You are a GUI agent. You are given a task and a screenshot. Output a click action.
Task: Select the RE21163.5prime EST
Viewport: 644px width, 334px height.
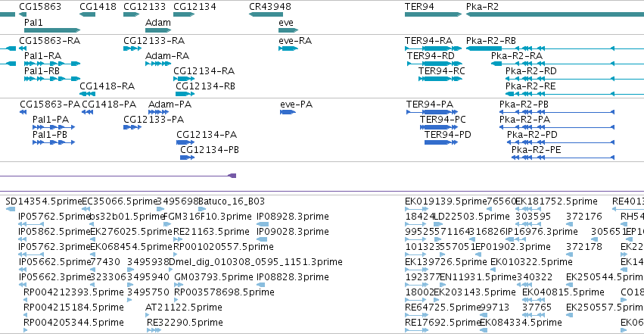pos(176,239)
